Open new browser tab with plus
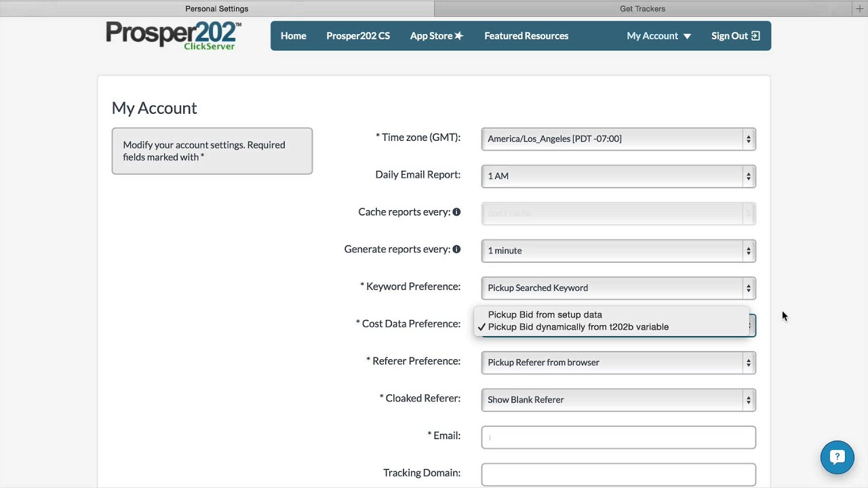Screen dimensions: 868x488 (859, 9)
